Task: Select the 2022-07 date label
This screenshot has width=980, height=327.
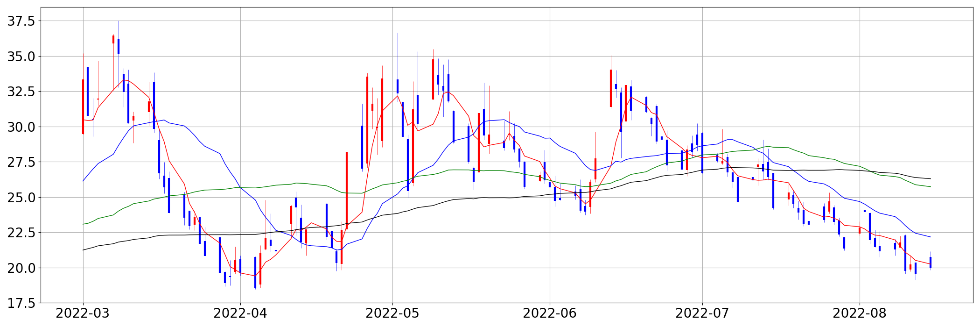Action: tap(702, 313)
